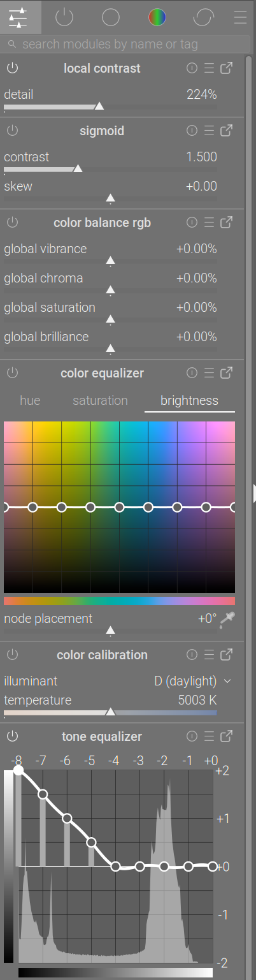
Task: Select the brightness tab in color equalizer
Action: pos(189,400)
